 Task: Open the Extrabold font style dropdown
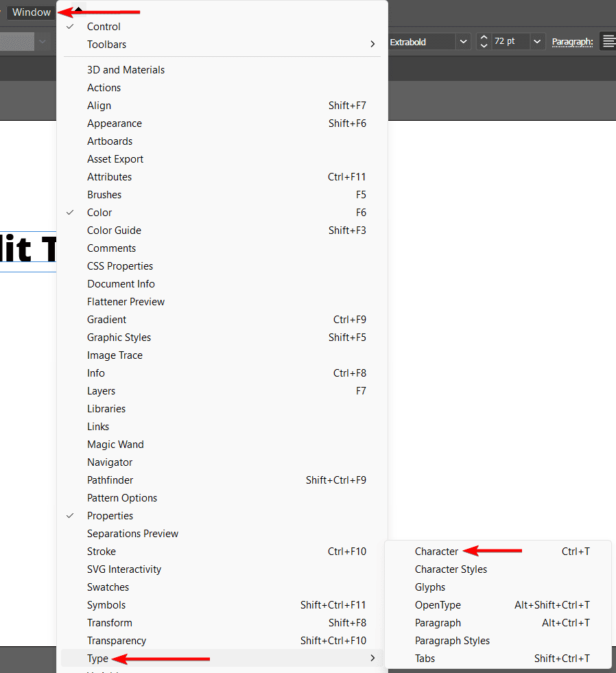coord(463,42)
